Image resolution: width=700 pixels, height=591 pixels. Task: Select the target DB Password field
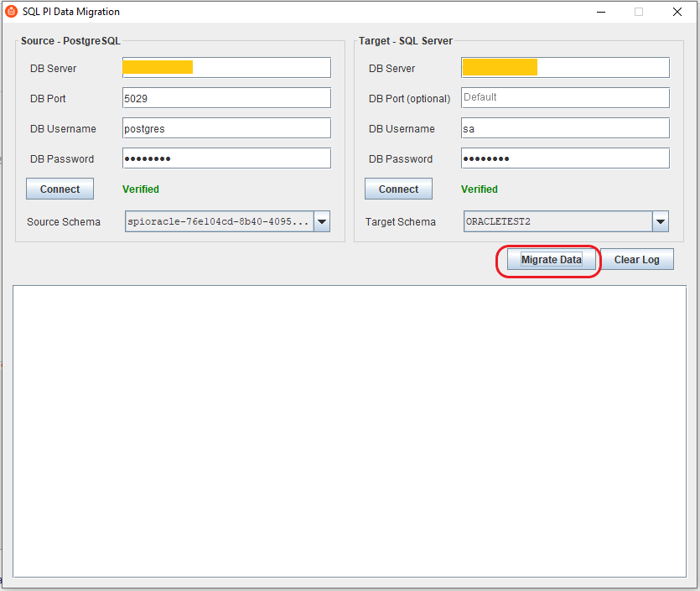(565, 158)
